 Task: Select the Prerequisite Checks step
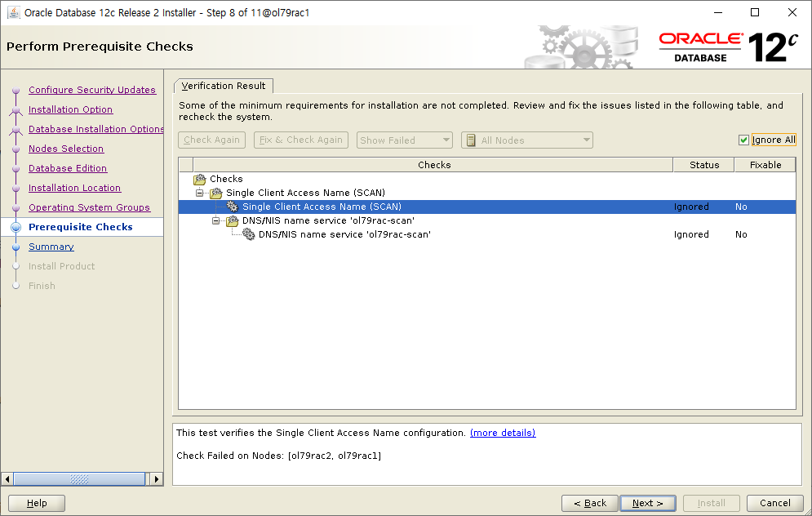[x=81, y=227]
